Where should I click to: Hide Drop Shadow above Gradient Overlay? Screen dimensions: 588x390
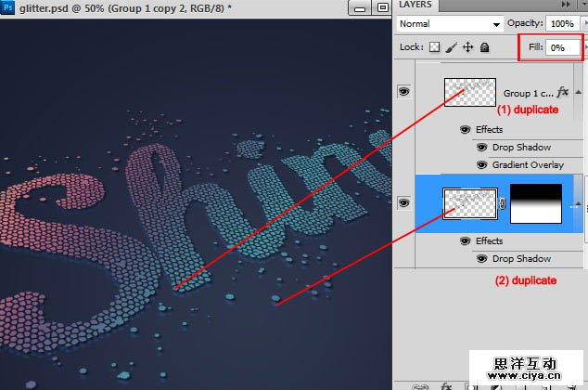(x=481, y=147)
